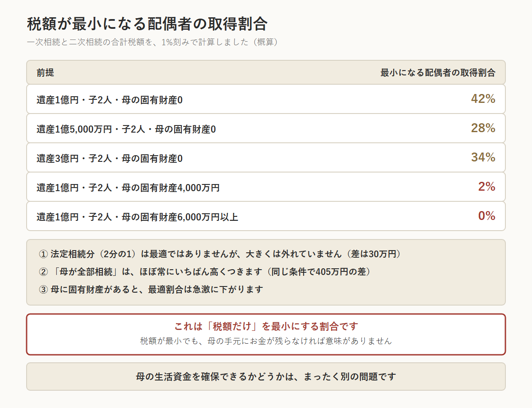
Task: Select the row 遺産1億円・子2人・母の固有財産0
Action: [x=266, y=99]
